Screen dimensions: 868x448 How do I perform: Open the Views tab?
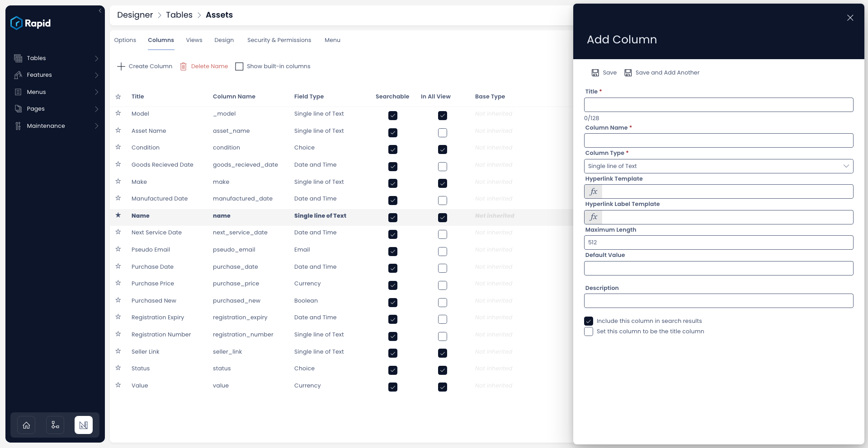(194, 40)
